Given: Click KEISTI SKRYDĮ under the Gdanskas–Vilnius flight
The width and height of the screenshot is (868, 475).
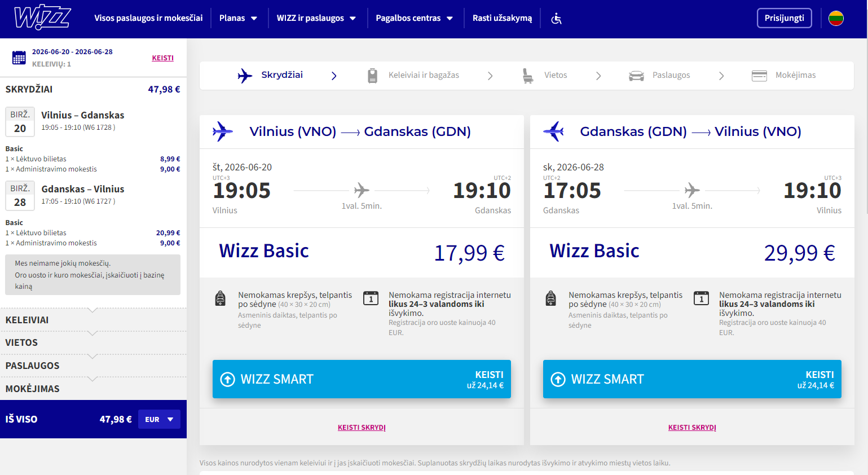Looking at the screenshot, I should (692, 428).
